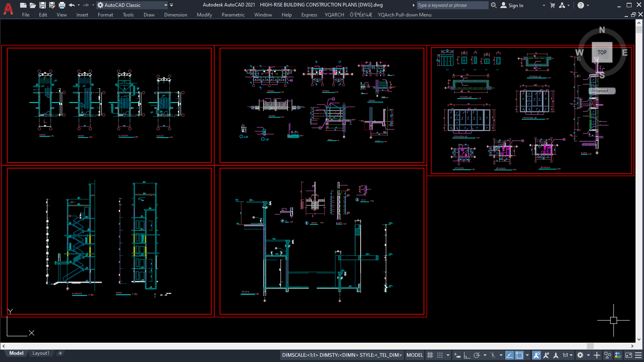Screen dimensions: 644x362
Task: Open a new drawing with New icon
Action: 23,4
